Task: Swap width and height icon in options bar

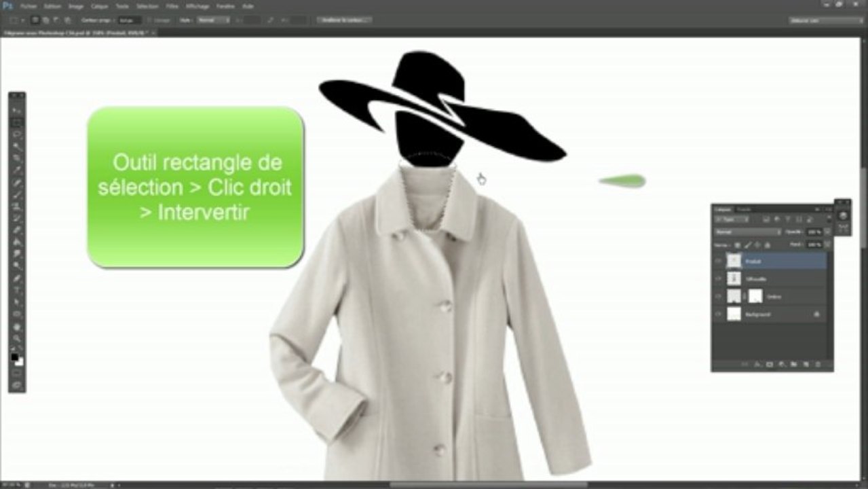Action: click(270, 20)
